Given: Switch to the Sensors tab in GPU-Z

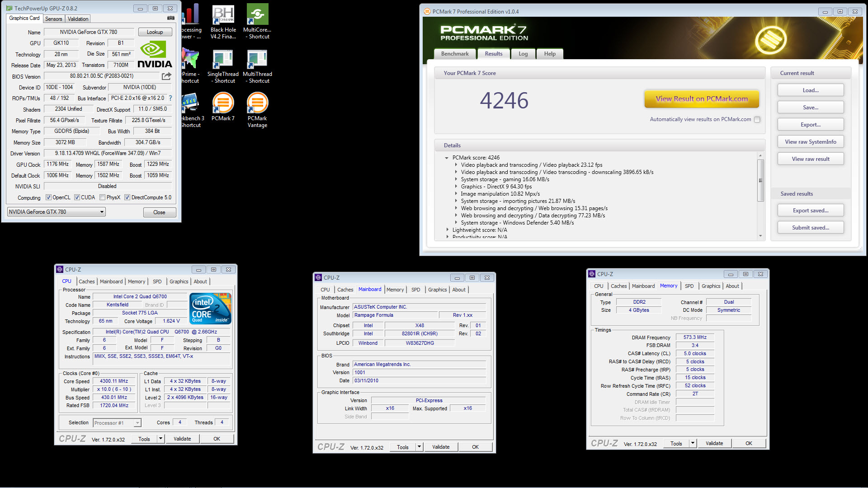Looking at the screenshot, I should click(54, 19).
